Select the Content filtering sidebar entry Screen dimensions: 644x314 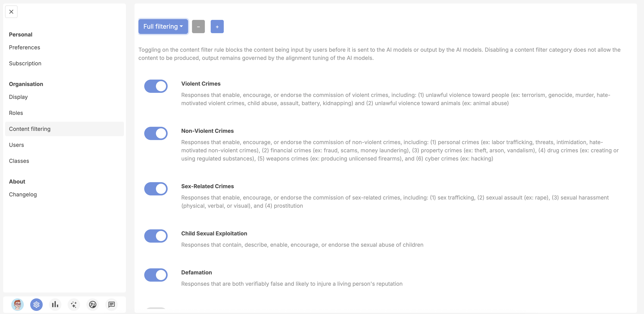pyautogui.click(x=29, y=129)
